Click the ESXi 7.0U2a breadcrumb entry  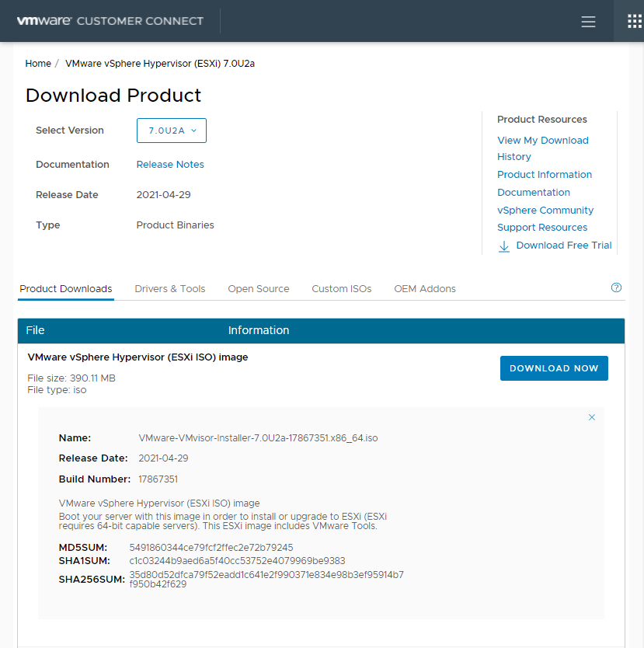tap(160, 64)
